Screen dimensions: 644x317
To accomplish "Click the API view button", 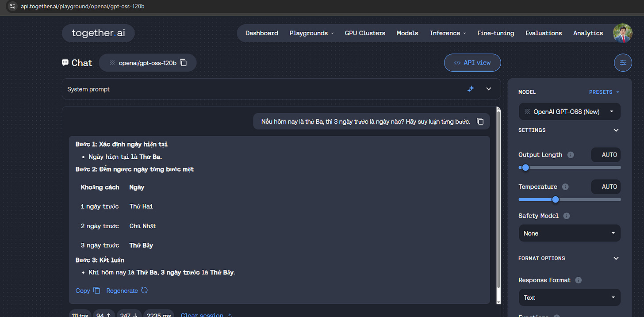I will click(x=472, y=63).
